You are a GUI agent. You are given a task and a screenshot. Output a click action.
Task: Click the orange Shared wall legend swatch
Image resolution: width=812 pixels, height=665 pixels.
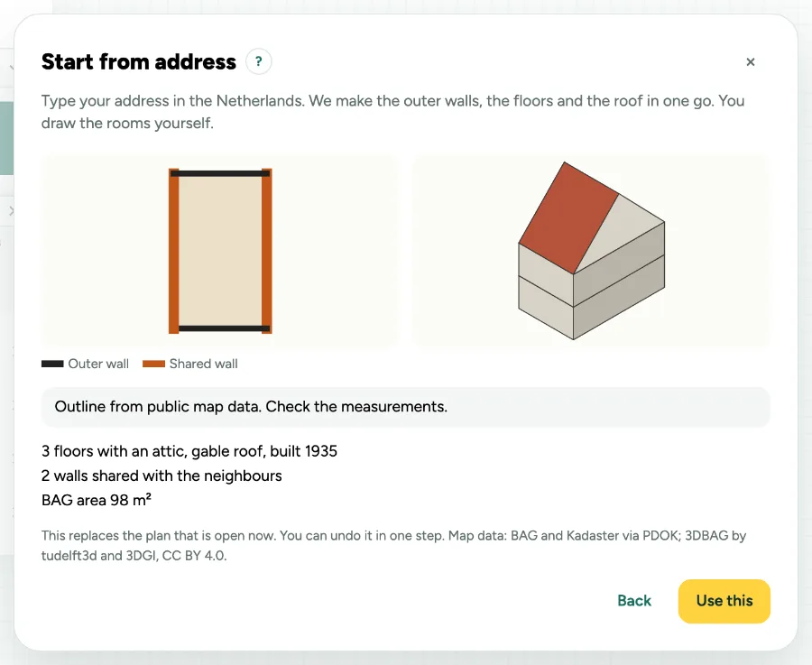point(153,364)
